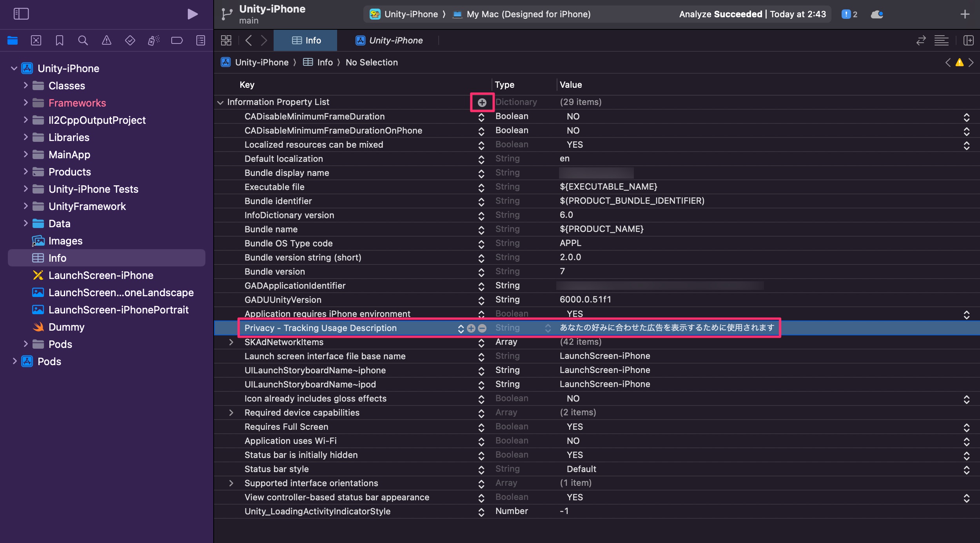This screenshot has height=543, width=980.
Task: Adjust editor options lines icon
Action: (x=942, y=40)
